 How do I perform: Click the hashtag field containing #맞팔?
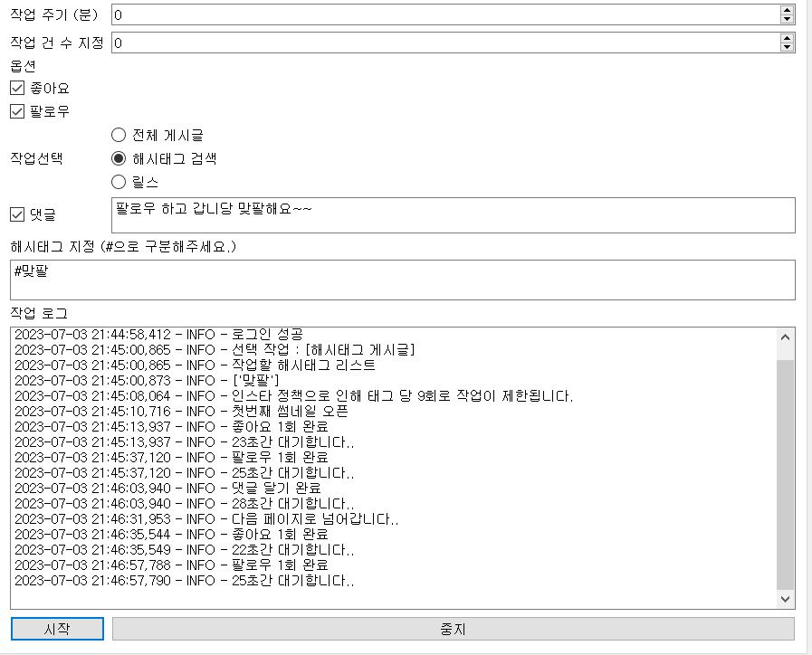point(403,280)
